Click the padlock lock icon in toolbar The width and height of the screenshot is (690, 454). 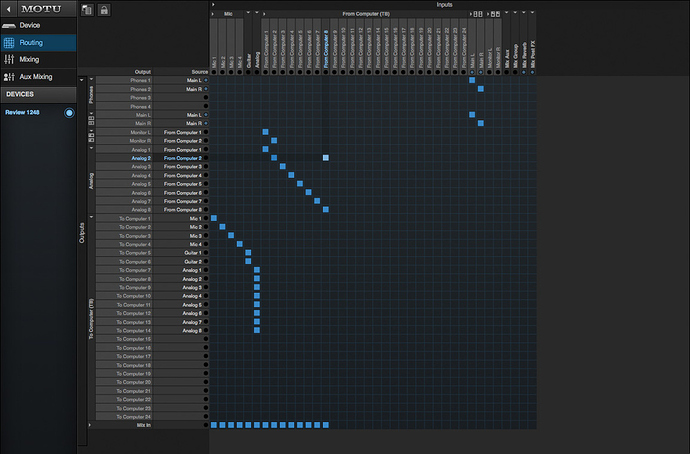(x=103, y=9)
